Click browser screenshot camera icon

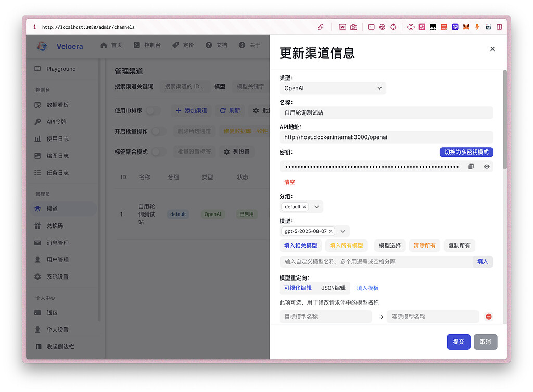[x=353, y=27]
